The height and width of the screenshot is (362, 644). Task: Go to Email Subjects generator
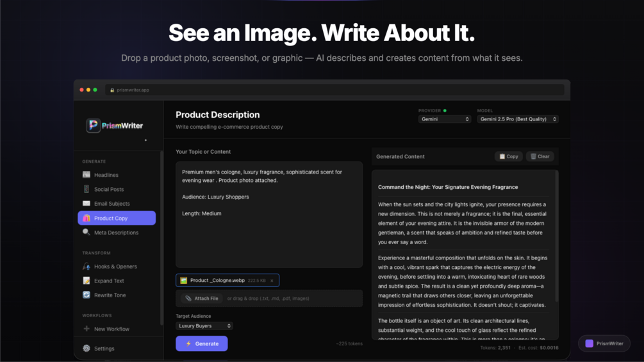coord(117,204)
